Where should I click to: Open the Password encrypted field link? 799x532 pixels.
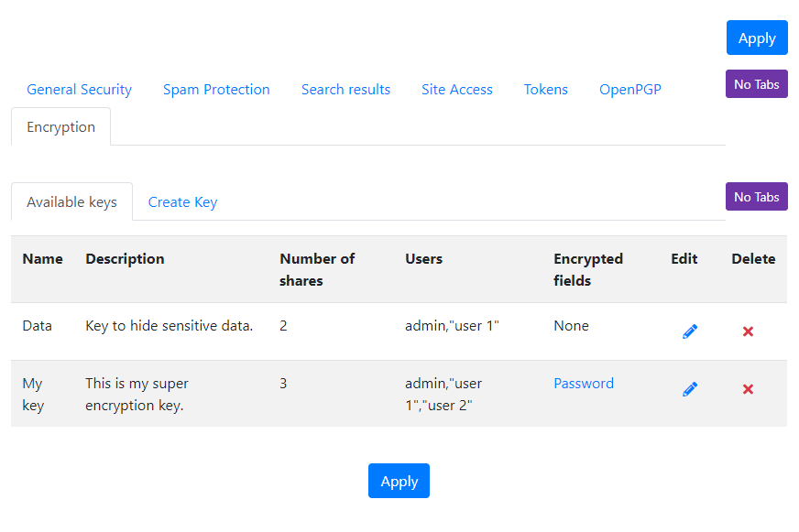[x=584, y=384]
